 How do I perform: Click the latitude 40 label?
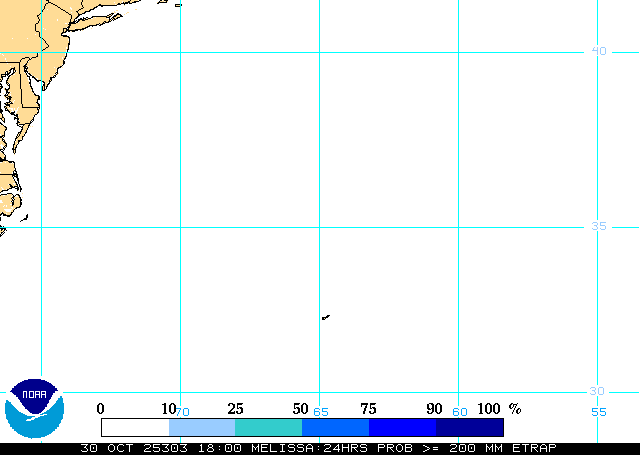(x=598, y=51)
